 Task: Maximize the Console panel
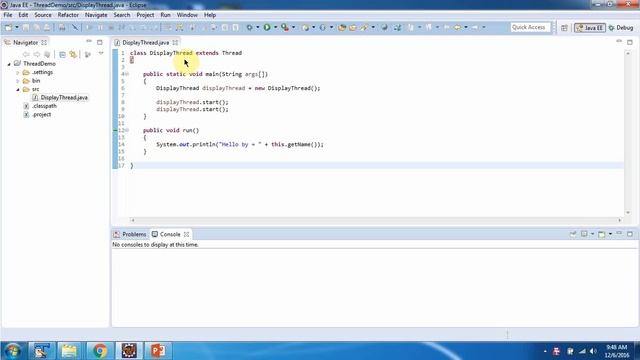point(630,234)
